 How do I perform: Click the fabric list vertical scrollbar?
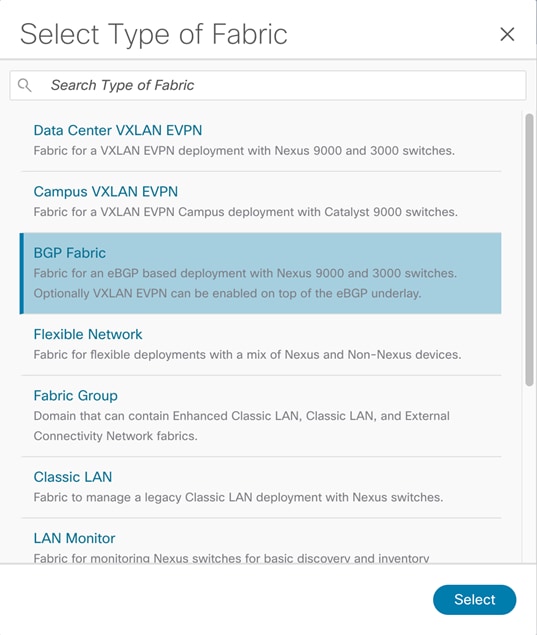pyautogui.click(x=529, y=250)
